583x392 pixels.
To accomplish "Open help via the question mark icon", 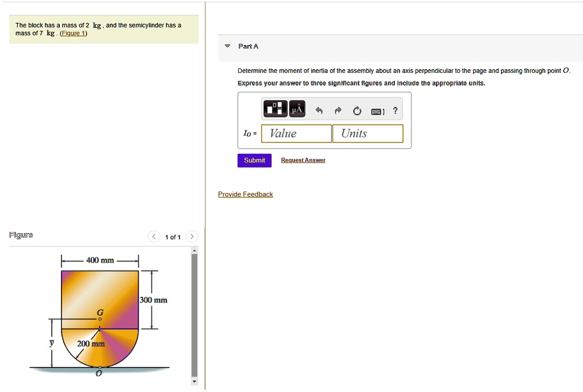I will coord(395,111).
